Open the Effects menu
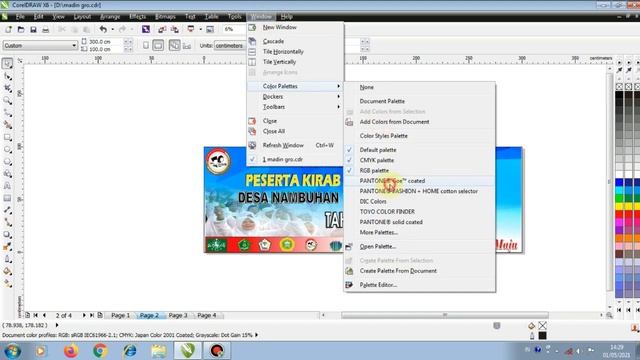This screenshot has width=640, height=360. tap(138, 17)
